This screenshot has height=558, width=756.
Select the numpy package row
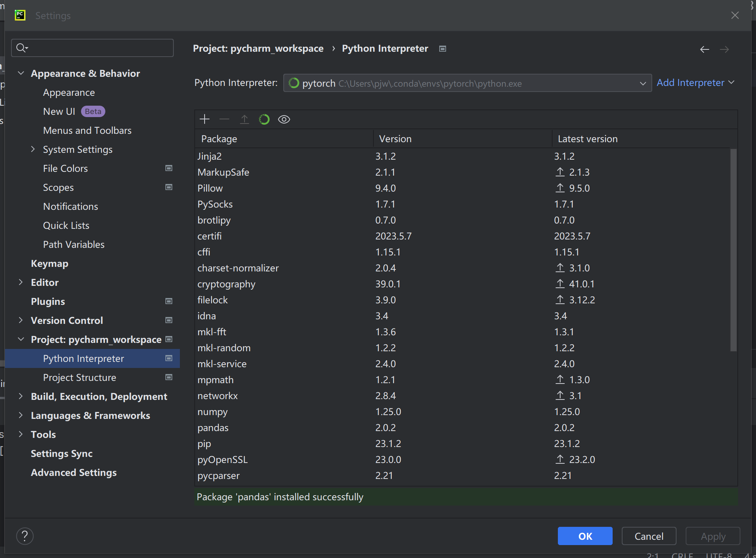click(462, 412)
